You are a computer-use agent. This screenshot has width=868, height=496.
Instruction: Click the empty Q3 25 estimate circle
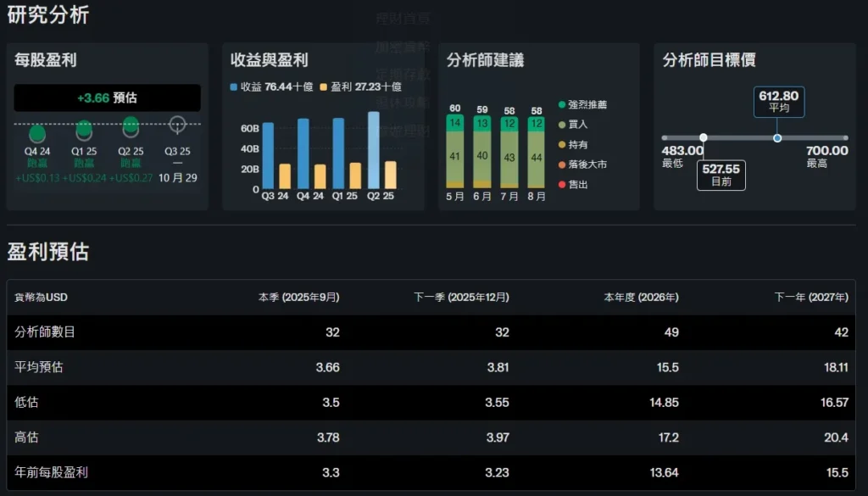[x=176, y=125]
